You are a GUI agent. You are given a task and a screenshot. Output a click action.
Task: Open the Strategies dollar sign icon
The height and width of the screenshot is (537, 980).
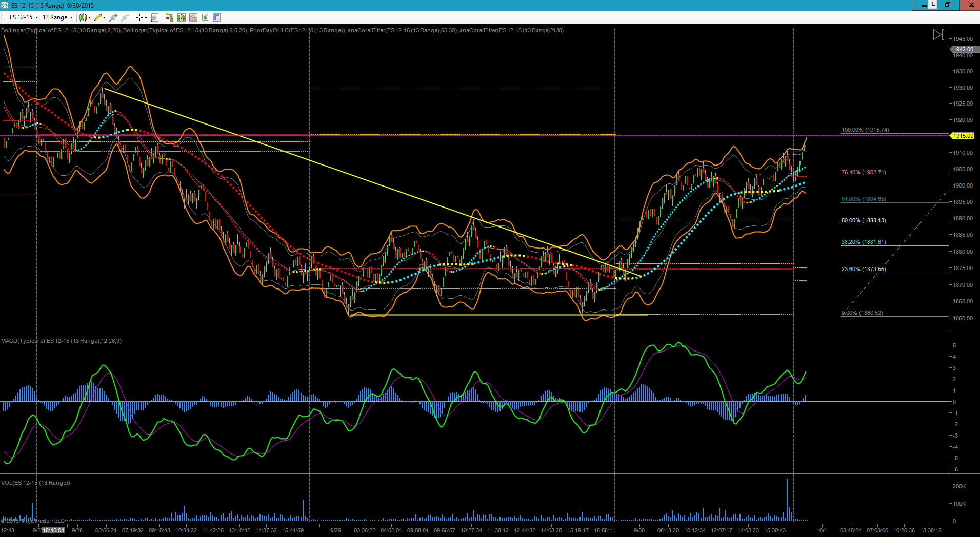(x=205, y=17)
